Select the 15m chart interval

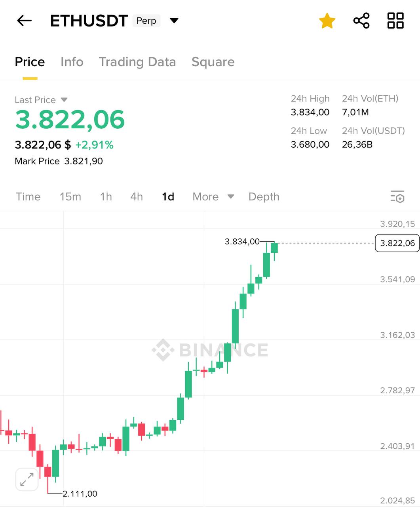pyautogui.click(x=70, y=196)
